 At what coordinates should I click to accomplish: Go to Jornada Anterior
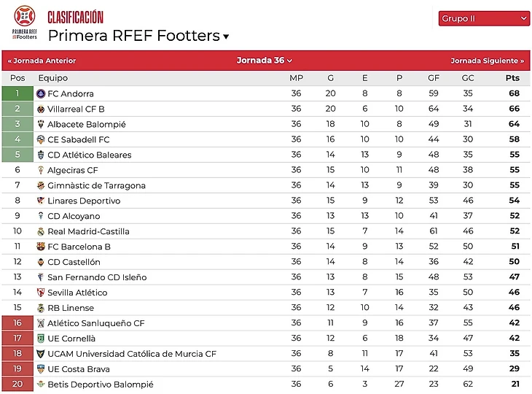42,61
